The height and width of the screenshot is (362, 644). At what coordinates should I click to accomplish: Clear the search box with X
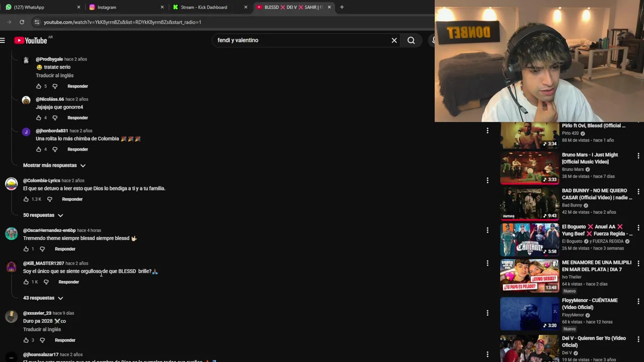394,40
